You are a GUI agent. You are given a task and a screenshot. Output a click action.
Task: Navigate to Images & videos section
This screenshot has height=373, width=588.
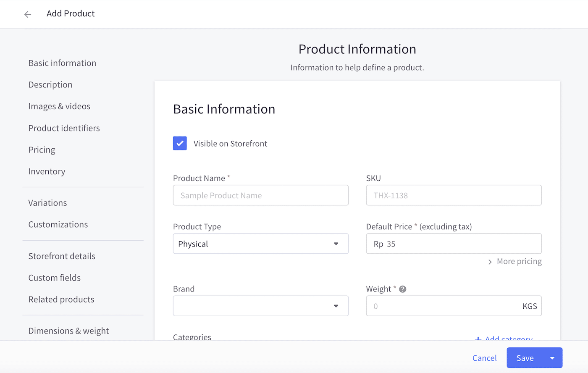click(x=59, y=106)
